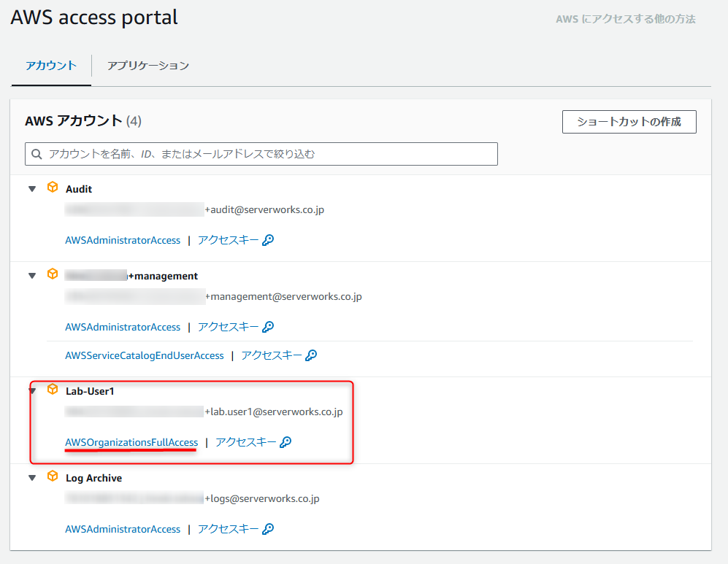Click +logs@serverworks.co.jp email text
The height and width of the screenshot is (564, 728).
(262, 498)
